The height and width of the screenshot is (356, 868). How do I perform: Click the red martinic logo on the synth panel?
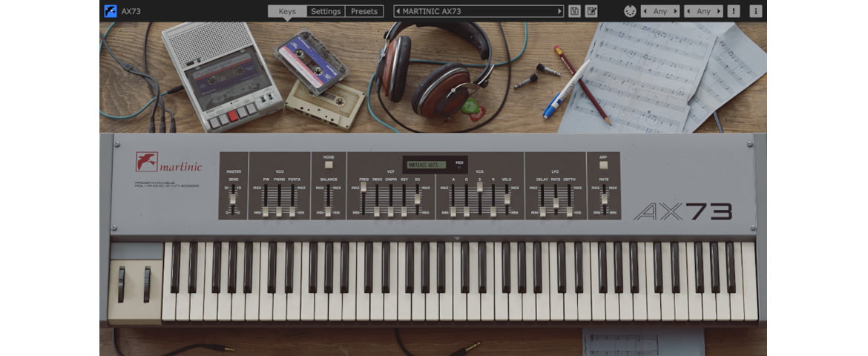(x=168, y=162)
